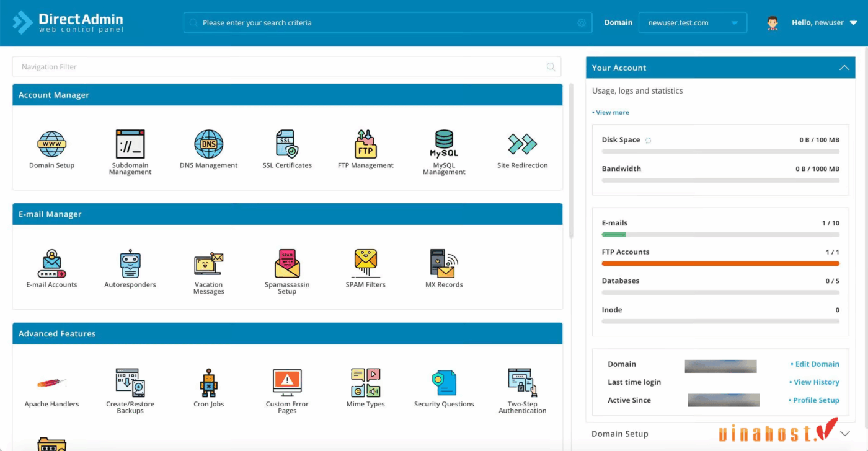Open MX Records icon
The width and height of the screenshot is (868, 451).
[444, 263]
